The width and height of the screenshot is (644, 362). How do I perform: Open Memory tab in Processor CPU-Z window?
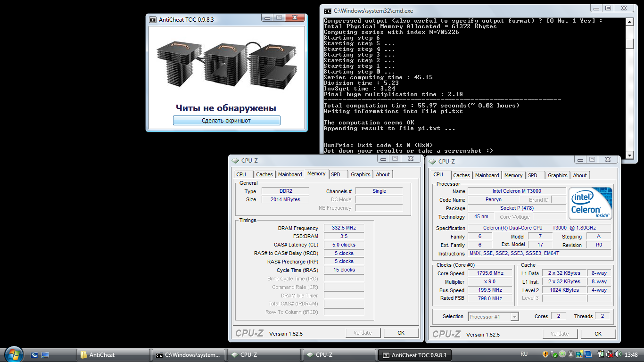(x=513, y=175)
